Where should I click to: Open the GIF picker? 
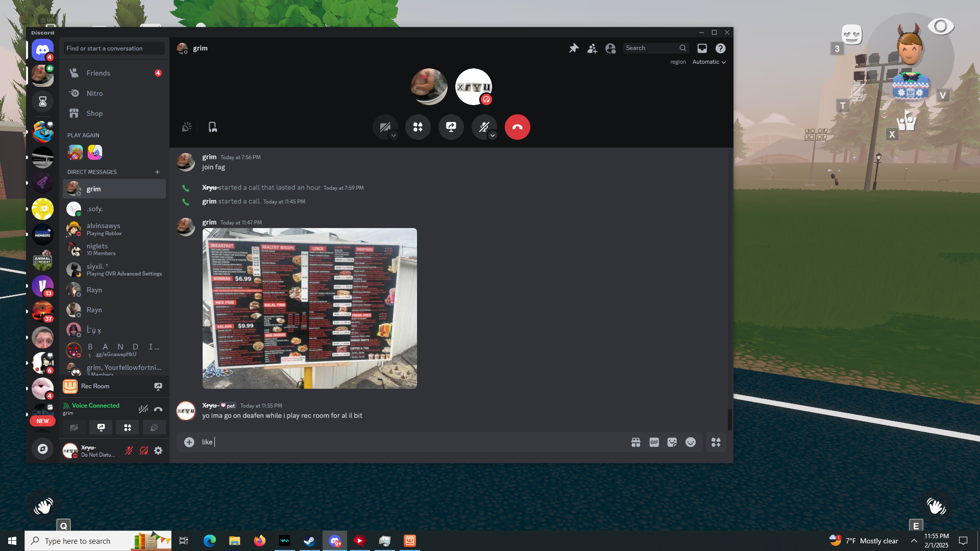click(x=654, y=442)
